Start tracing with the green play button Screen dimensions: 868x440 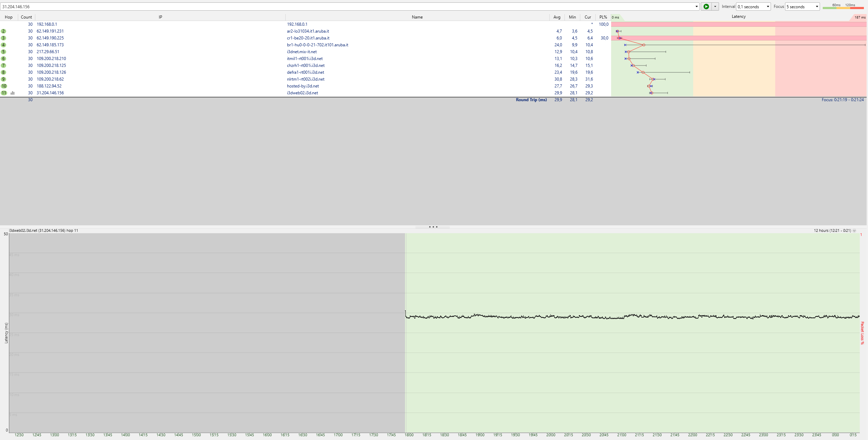(x=706, y=7)
